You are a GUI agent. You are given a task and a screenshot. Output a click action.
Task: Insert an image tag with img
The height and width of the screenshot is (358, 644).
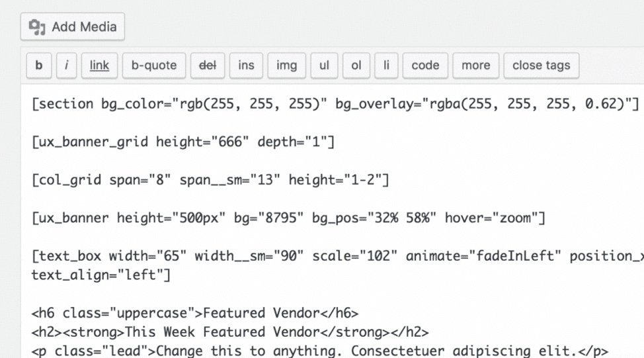pyautogui.click(x=287, y=66)
